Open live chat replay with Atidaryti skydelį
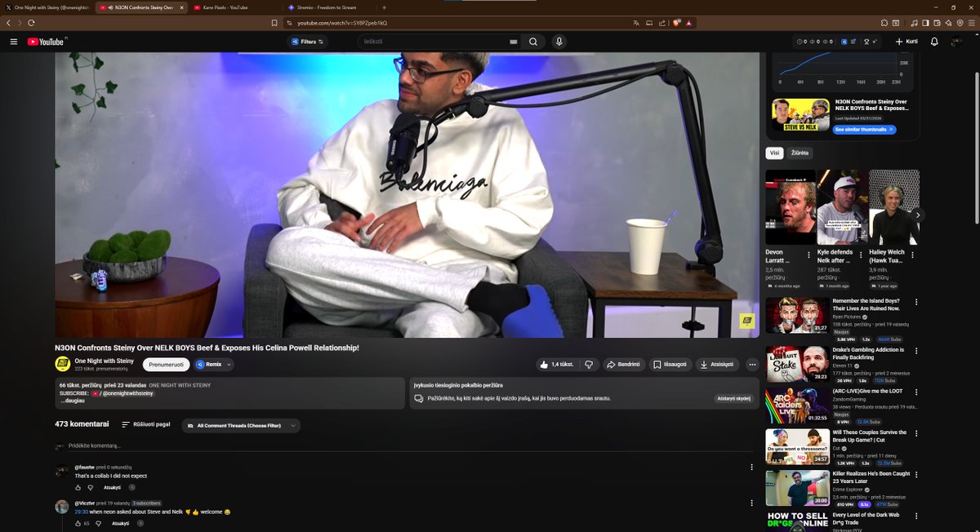 [733, 398]
